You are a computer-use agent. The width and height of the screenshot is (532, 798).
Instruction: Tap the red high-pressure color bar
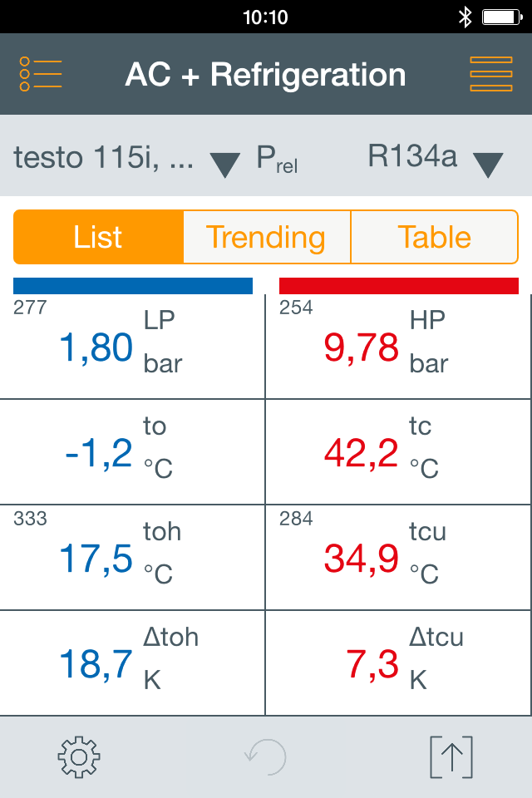point(399,286)
